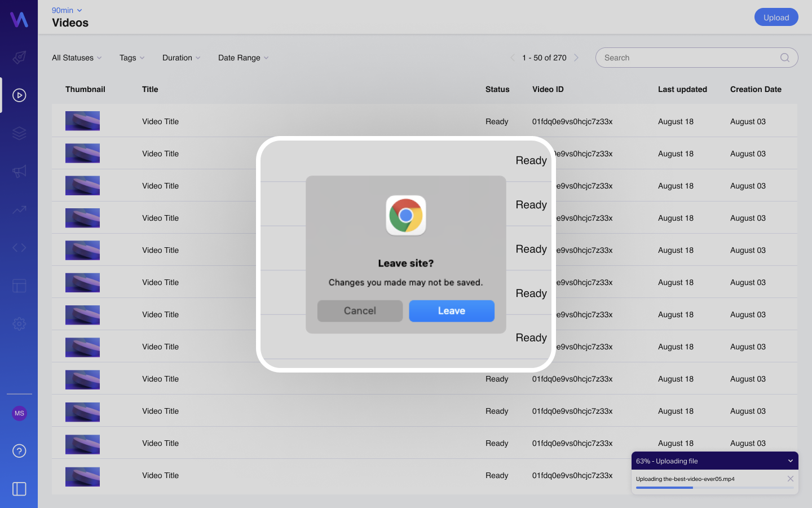The height and width of the screenshot is (508, 812).
Task: Open the trending analytics chart icon
Action: 19,209
